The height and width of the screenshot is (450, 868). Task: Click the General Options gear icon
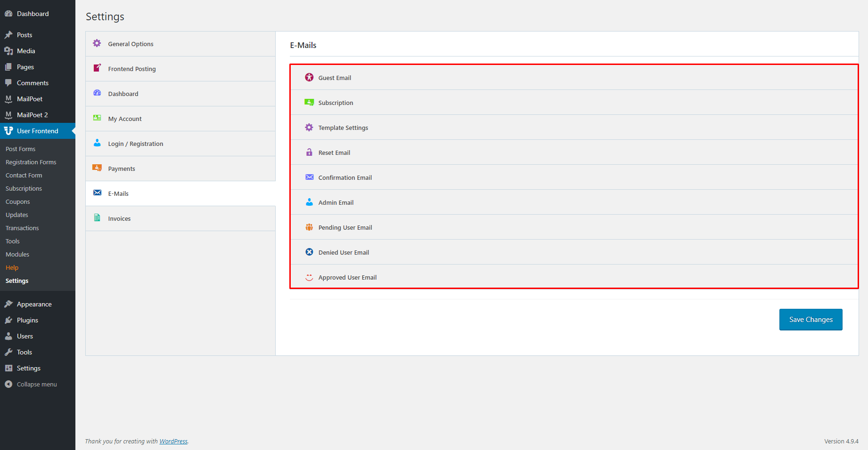[x=97, y=43]
